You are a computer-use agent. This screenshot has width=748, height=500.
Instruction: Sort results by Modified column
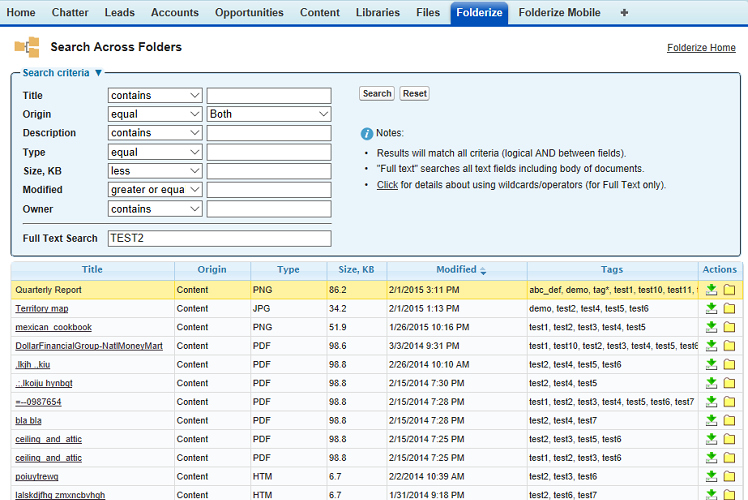pyautogui.click(x=457, y=270)
